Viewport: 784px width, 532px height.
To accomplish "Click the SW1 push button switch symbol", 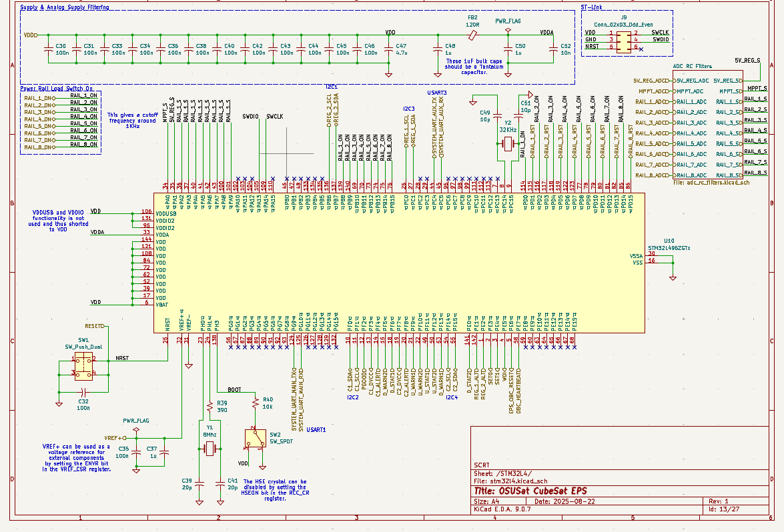I will [84, 365].
